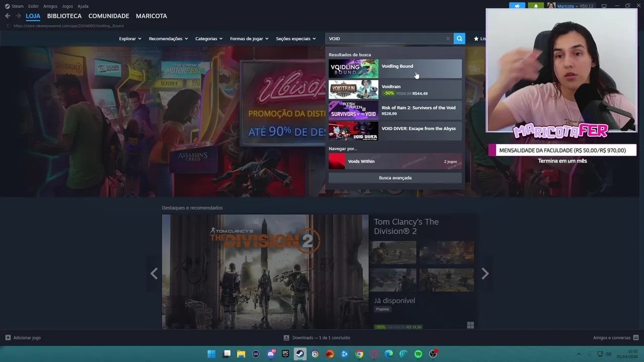
Task: Click the Adicionar jogo label
Action: pyautogui.click(x=27, y=338)
